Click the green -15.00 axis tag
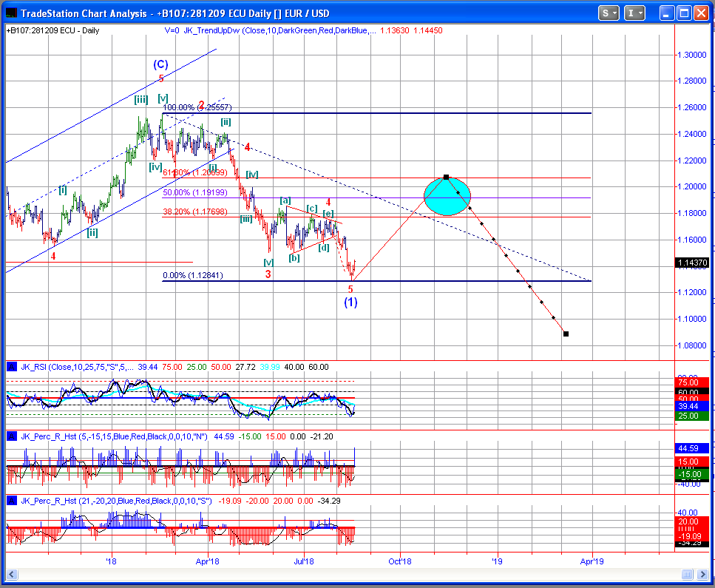715x588 pixels. [692, 474]
